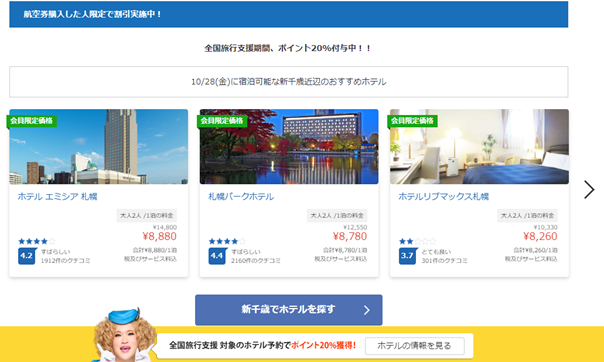
Task: Click the 札幌パークホテル title link
Action: click(241, 196)
